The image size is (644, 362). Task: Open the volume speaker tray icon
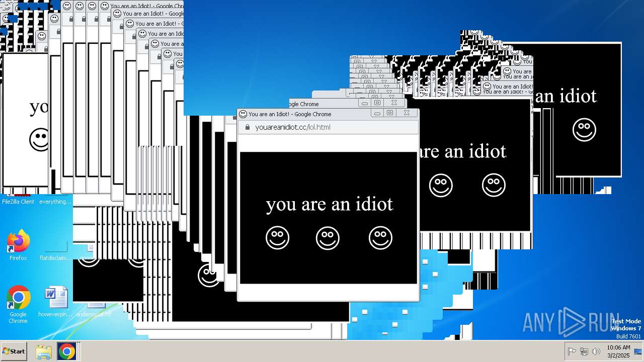tap(596, 351)
